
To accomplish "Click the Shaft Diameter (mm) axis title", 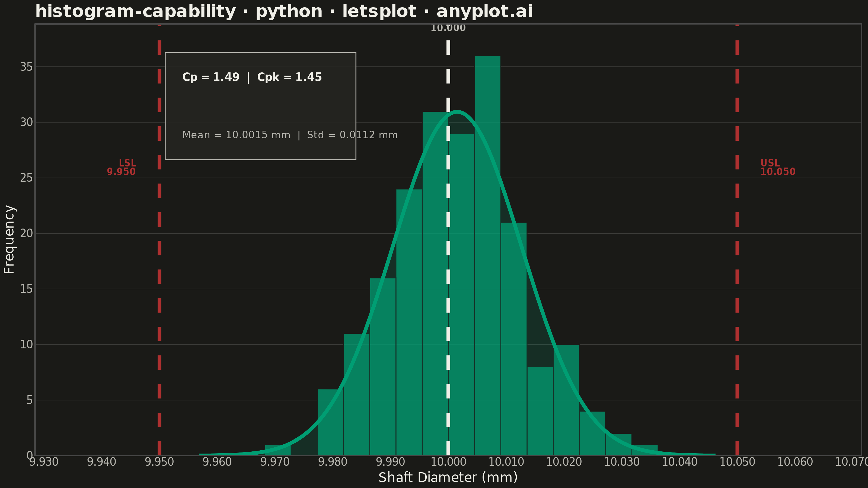I will (448, 477).
